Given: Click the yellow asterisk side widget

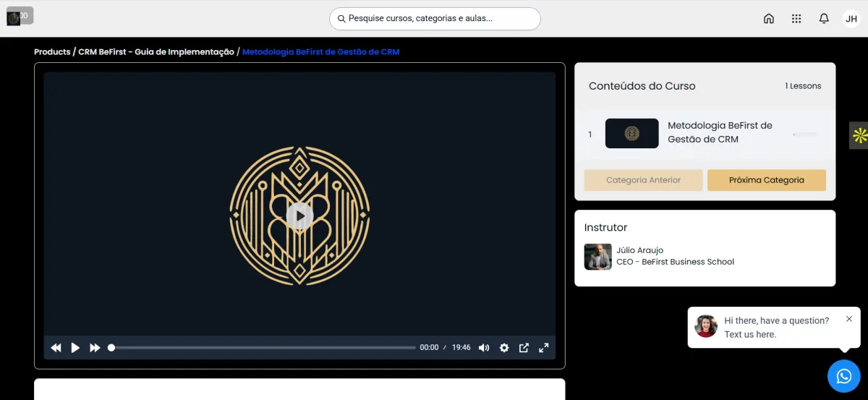Looking at the screenshot, I should pos(859,135).
